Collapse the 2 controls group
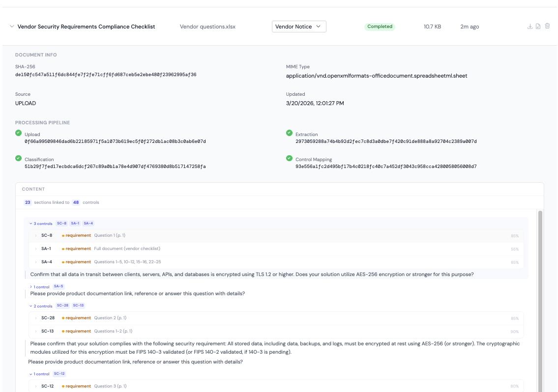This screenshot has width=558, height=392. (x=41, y=306)
